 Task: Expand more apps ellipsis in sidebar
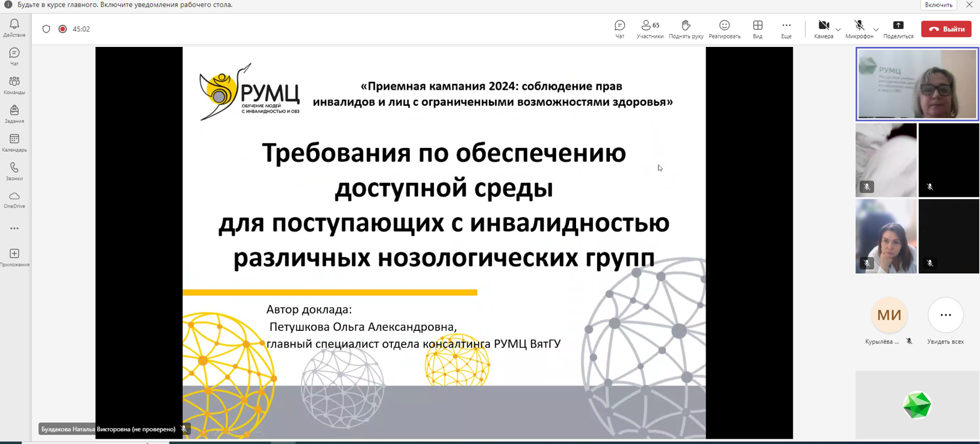click(14, 229)
